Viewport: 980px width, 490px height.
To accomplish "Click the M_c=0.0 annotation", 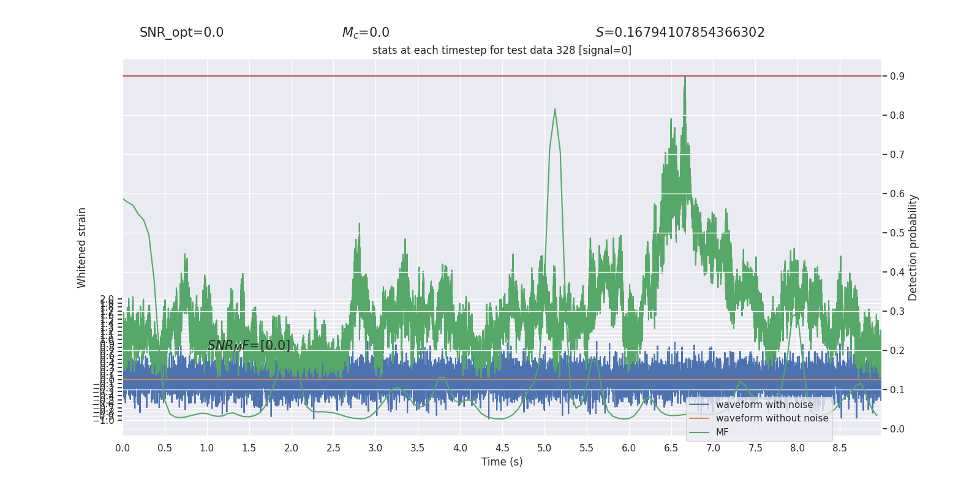I will (x=366, y=32).
